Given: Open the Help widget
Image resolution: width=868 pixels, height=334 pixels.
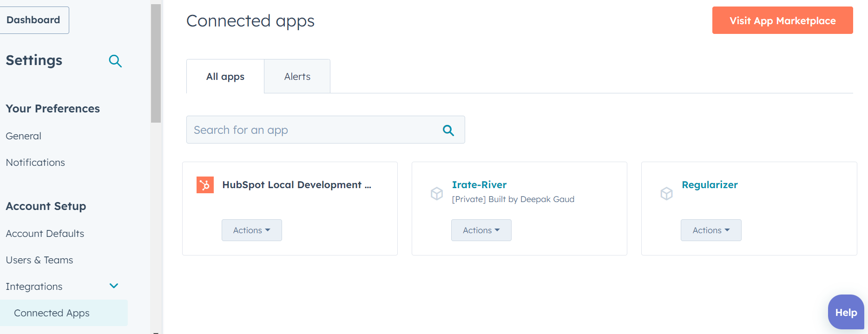Looking at the screenshot, I should [846, 312].
